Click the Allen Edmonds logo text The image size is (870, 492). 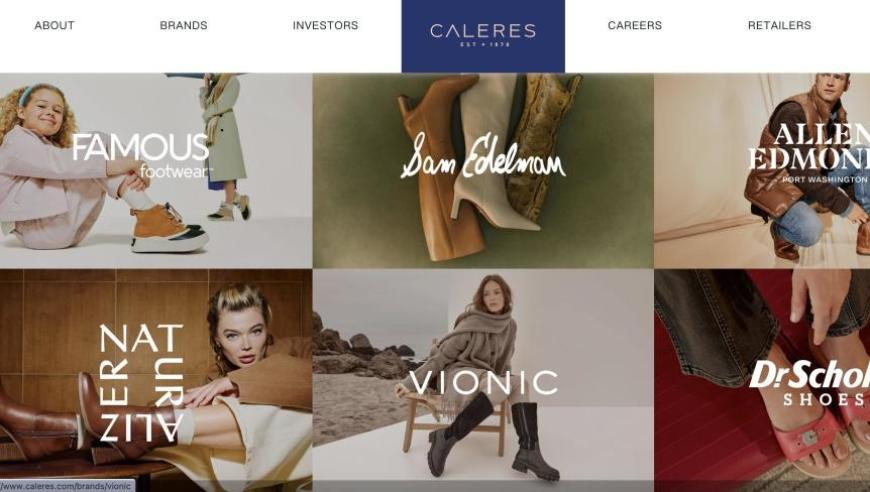point(811,147)
